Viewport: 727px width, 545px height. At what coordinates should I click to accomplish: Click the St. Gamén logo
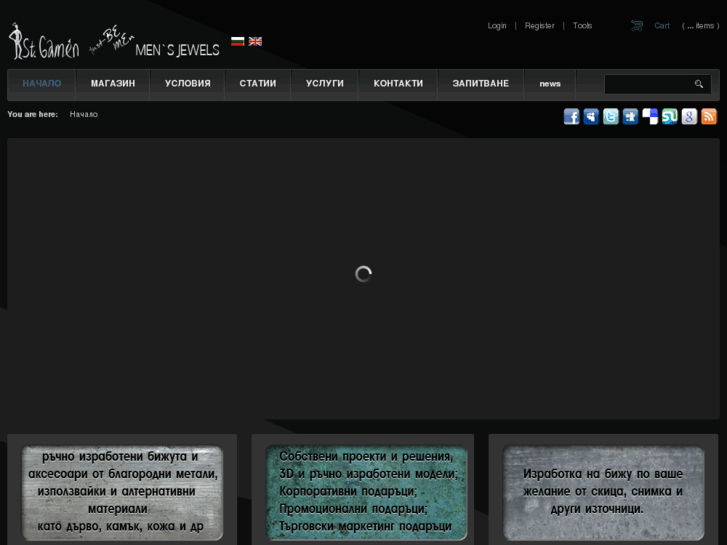[44, 42]
